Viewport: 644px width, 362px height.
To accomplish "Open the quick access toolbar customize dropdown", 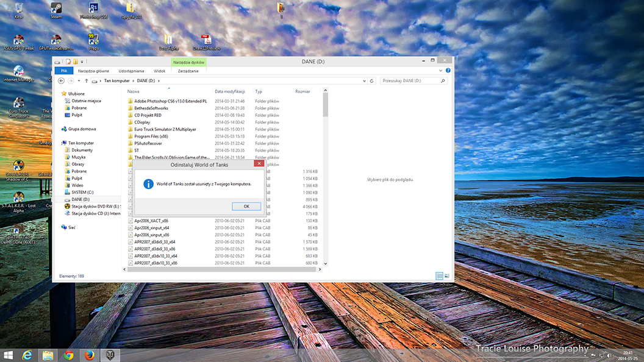I will pos(82,62).
